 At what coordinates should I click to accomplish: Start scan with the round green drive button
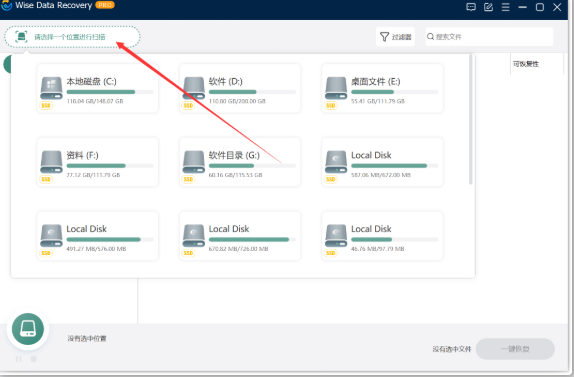(28, 329)
